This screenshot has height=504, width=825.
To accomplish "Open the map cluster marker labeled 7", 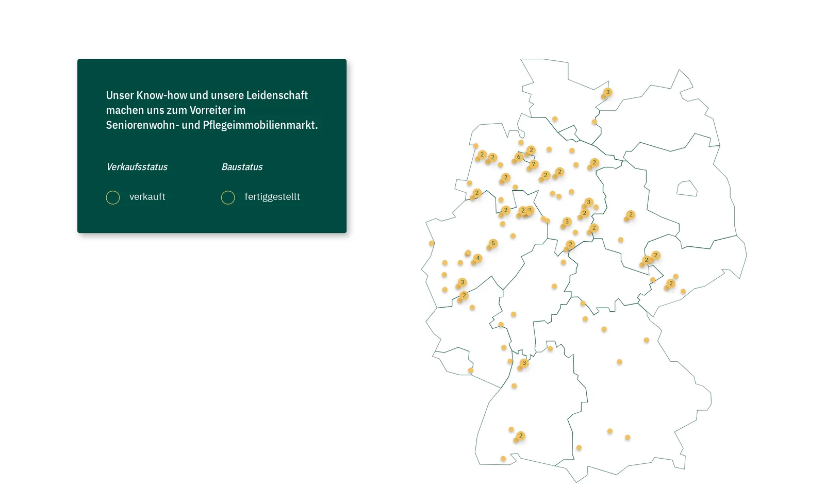I will tap(534, 164).
